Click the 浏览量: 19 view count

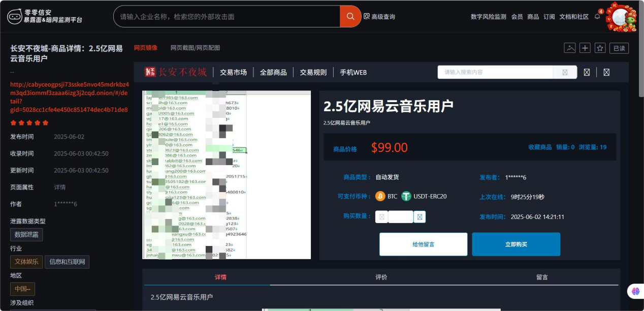pos(593,147)
